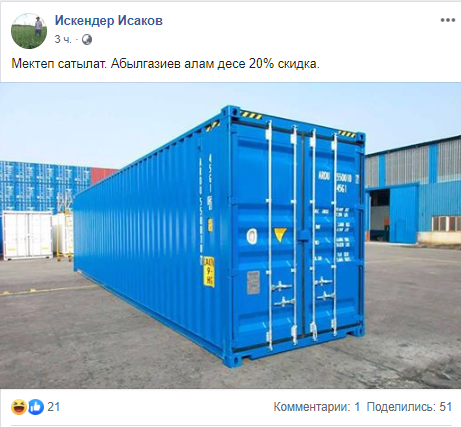Open the blue shipping container photo

click(x=230, y=235)
